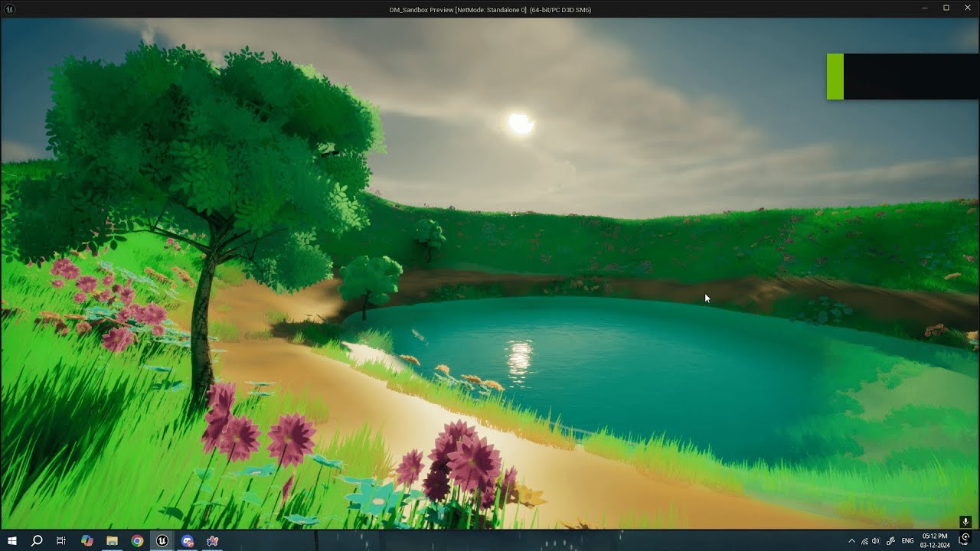
Task: Click the DM_Sandbox Preview window title
Action: tap(490, 10)
